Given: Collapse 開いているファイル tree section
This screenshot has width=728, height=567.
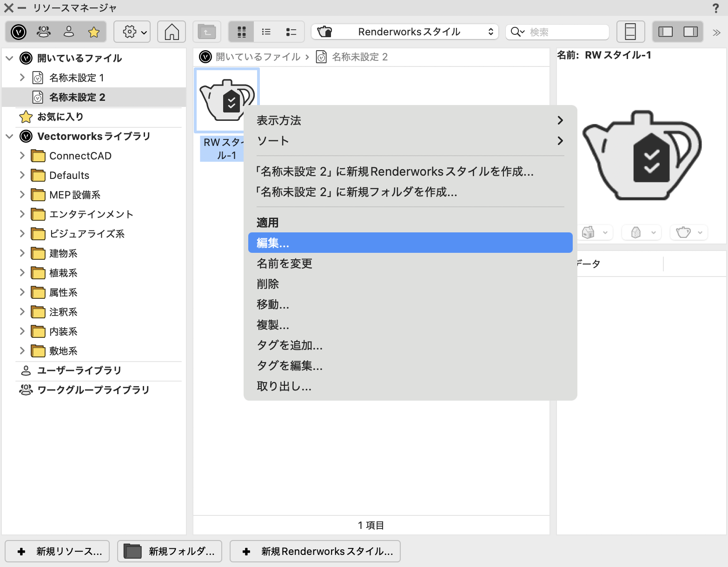Looking at the screenshot, I should 9,58.
